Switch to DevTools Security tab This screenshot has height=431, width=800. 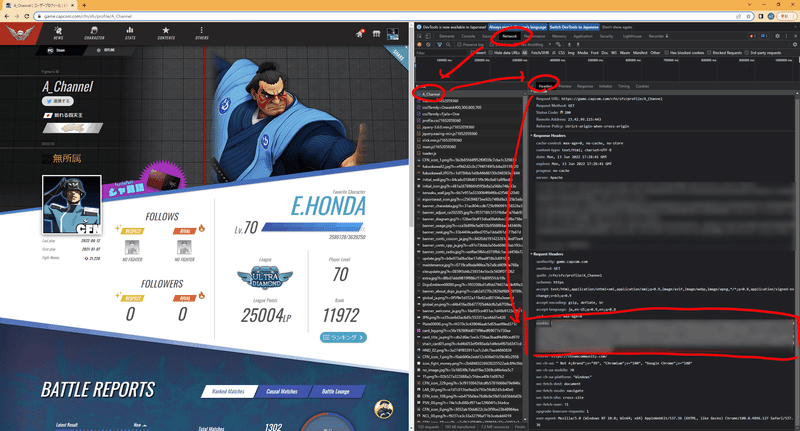click(x=606, y=36)
